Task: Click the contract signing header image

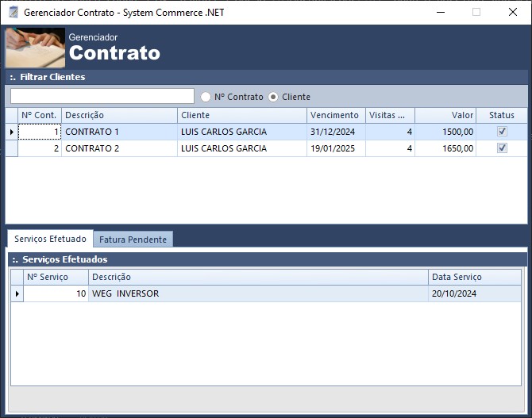Action: pyautogui.click(x=35, y=48)
